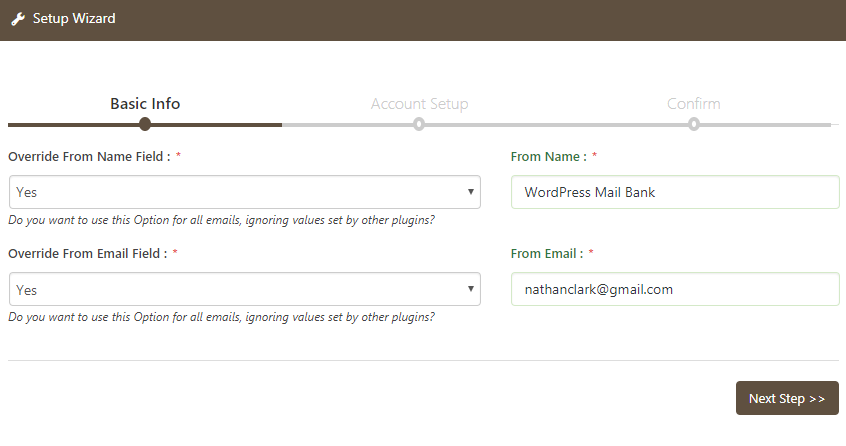This screenshot has width=846, height=446.
Task: Click the Setup Wizard header title
Action: click(x=73, y=19)
